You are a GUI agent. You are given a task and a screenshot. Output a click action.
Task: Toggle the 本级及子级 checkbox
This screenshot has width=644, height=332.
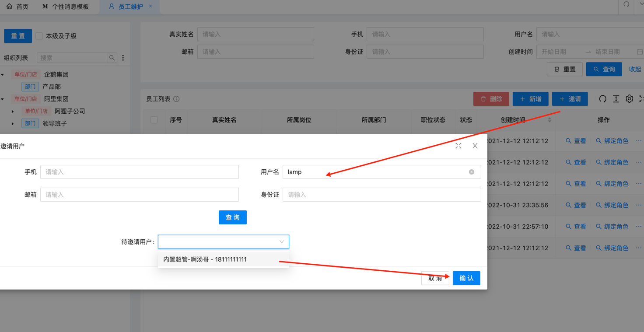39,36
